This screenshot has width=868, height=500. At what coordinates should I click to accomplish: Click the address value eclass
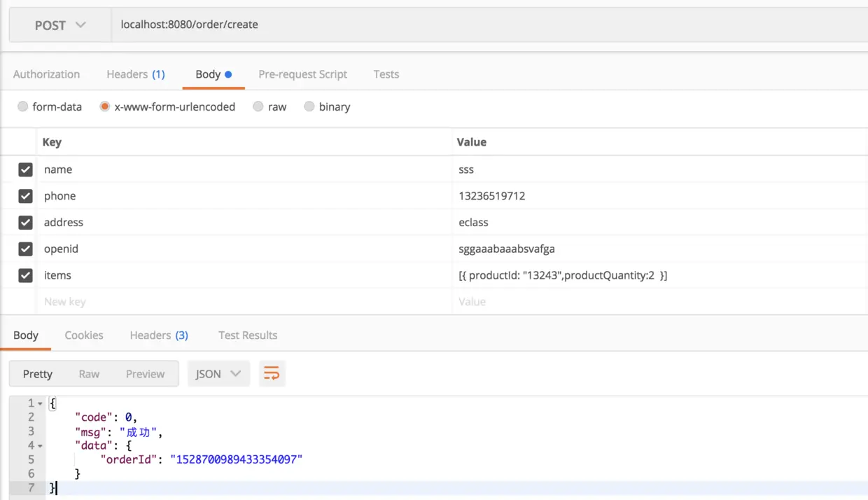coord(473,223)
